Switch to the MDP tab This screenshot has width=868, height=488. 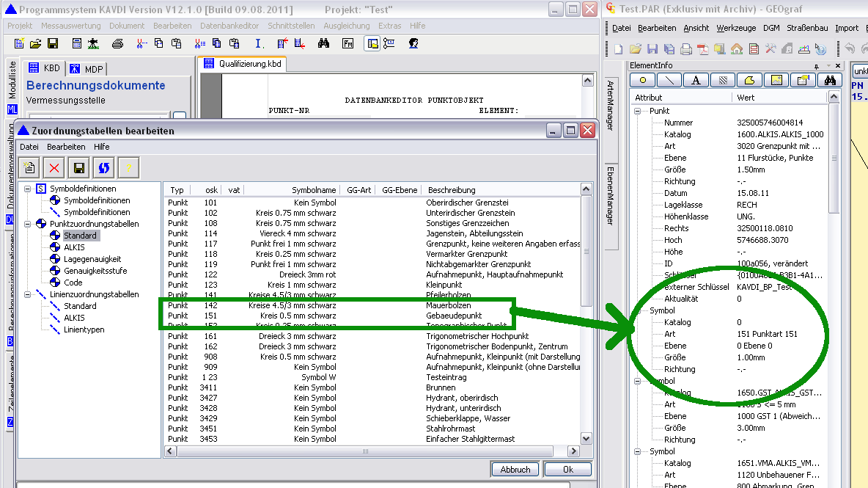87,69
